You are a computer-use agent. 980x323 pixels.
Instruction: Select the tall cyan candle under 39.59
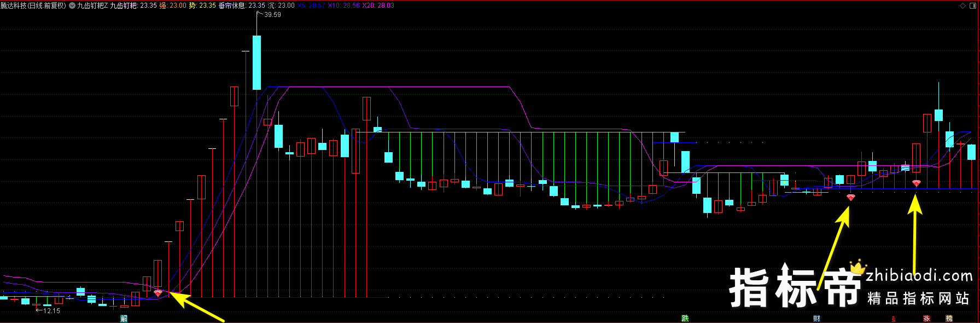pyautogui.click(x=256, y=62)
